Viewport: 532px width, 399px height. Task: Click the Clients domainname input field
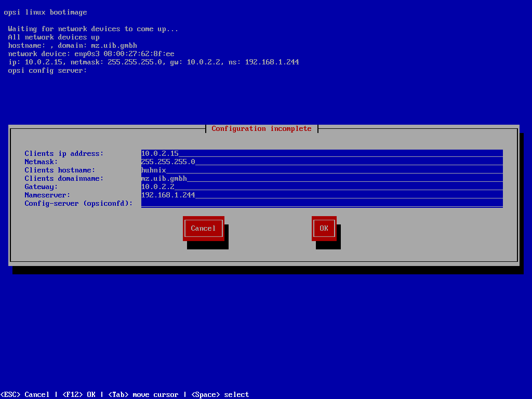pyautogui.click(x=322, y=179)
